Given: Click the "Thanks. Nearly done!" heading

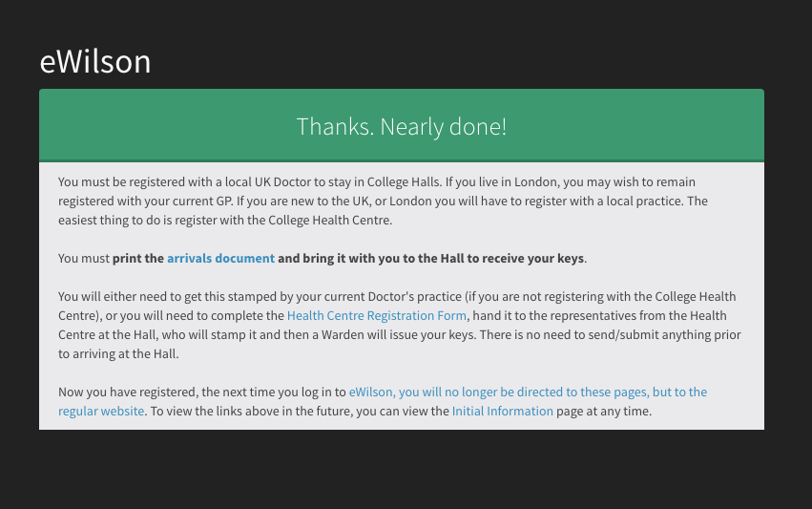Looking at the screenshot, I should tap(402, 126).
